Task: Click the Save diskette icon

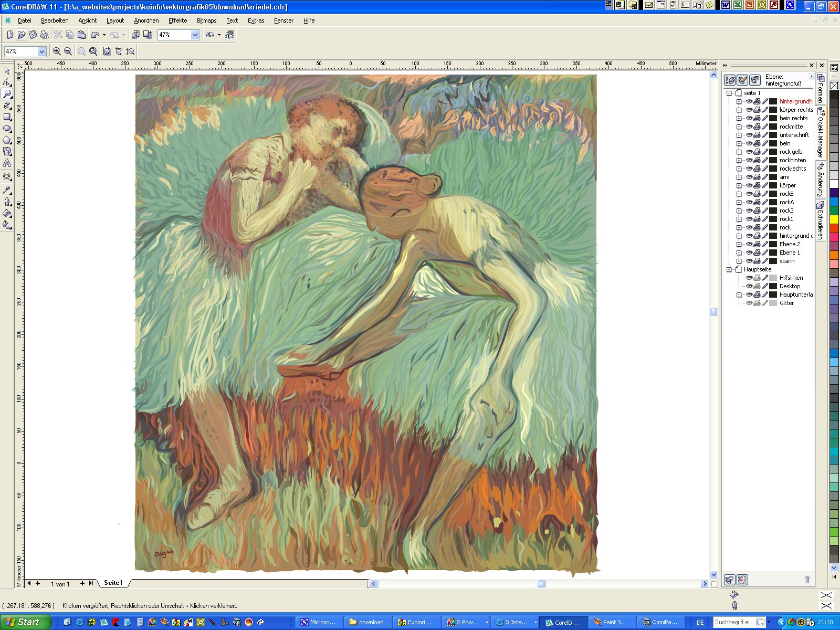Action: coord(33,35)
